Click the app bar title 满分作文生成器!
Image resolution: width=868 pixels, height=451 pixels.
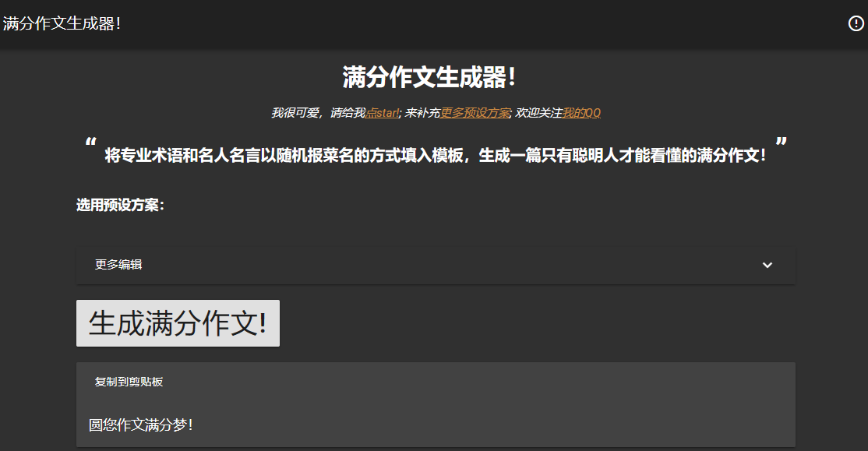[x=62, y=24]
